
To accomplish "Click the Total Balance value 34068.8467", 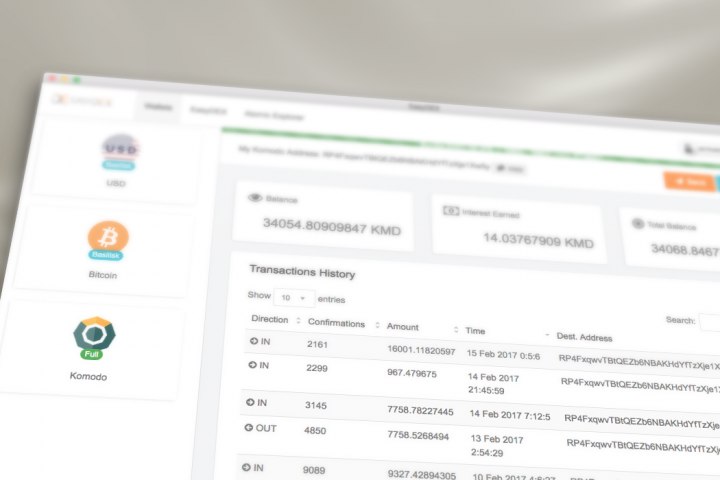I will [x=686, y=250].
